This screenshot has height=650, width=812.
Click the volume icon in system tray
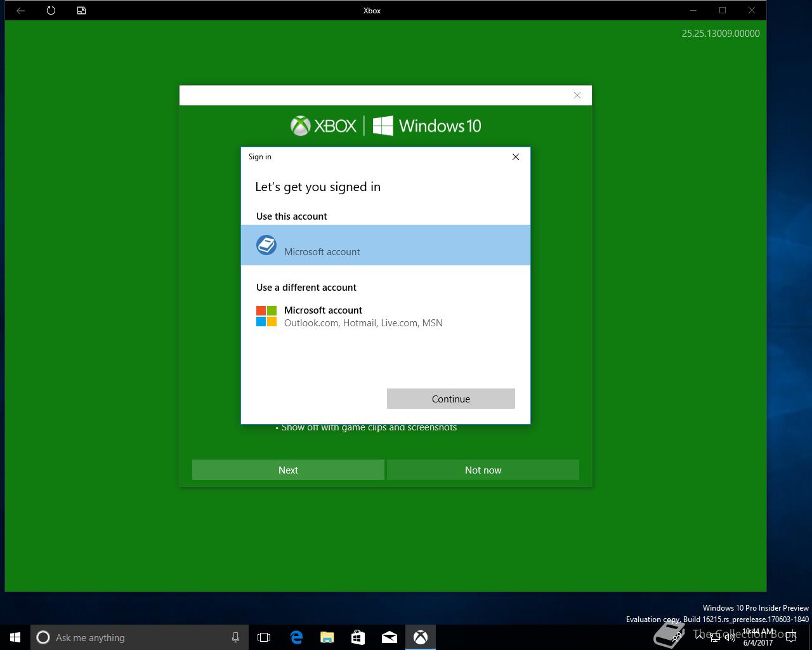730,637
